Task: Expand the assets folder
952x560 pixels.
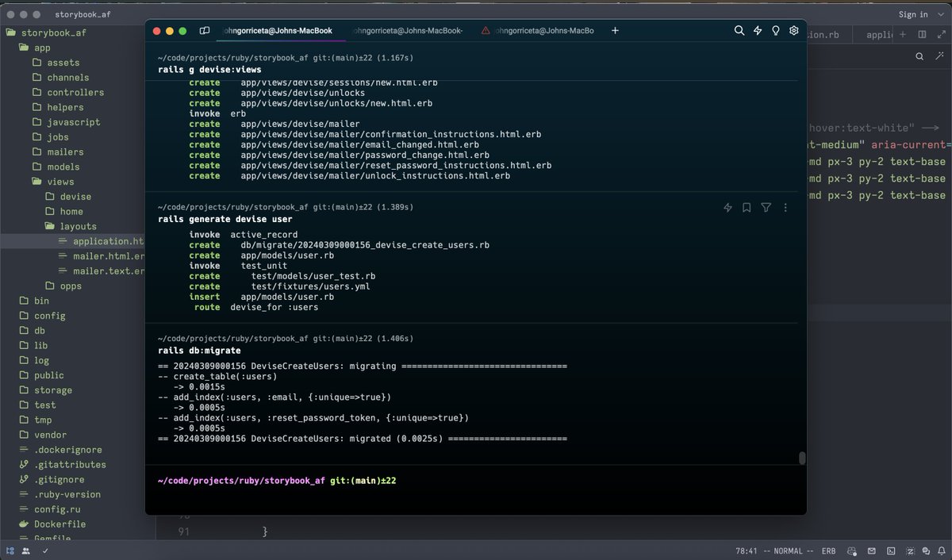Action: (x=56, y=63)
